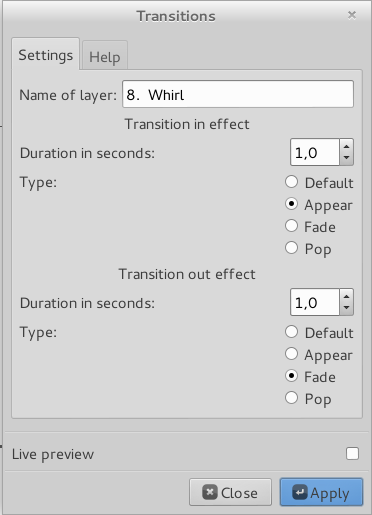Select Appear type for transition out

(x=292, y=354)
